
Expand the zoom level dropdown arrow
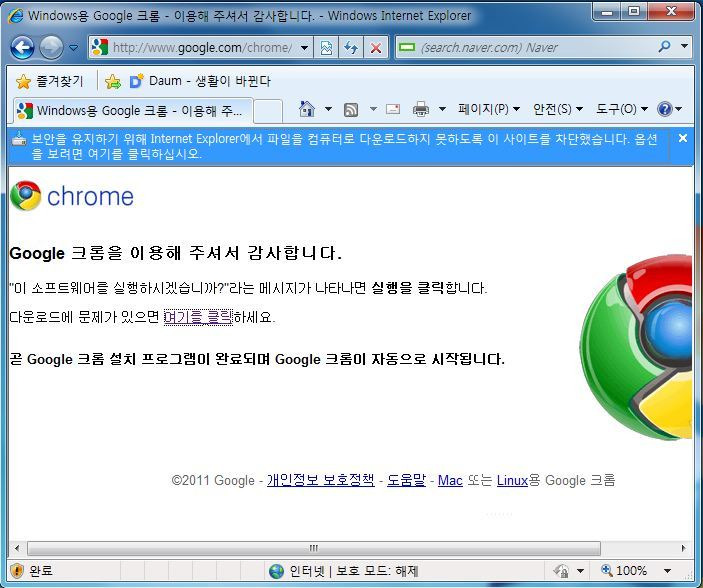[667, 571]
